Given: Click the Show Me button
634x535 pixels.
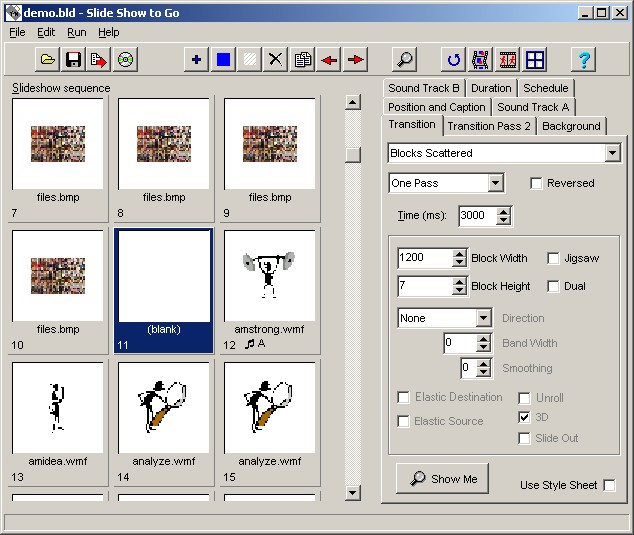Looking at the screenshot, I should [442, 479].
